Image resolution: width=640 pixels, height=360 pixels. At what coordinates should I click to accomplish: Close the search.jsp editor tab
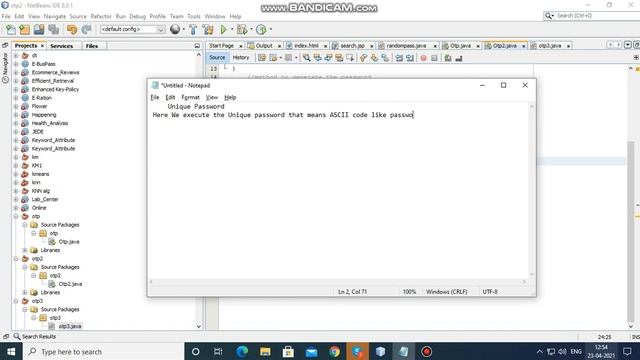tap(371, 46)
